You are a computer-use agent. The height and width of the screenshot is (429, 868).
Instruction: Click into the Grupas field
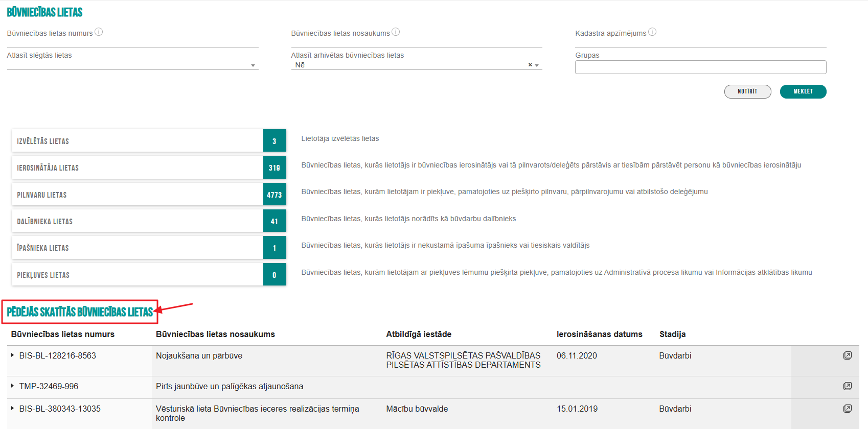click(x=701, y=67)
